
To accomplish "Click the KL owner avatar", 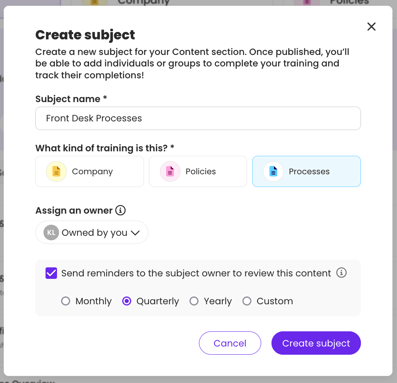I will point(51,232).
